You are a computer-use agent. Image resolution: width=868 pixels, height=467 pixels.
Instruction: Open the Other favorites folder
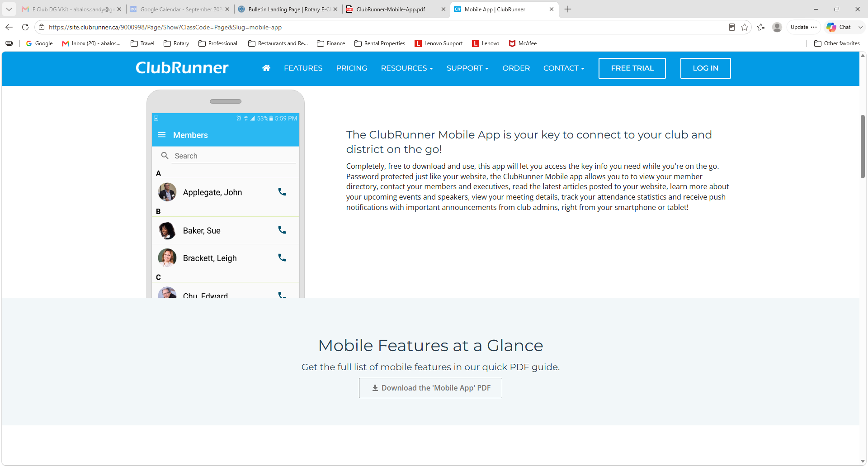[x=837, y=43]
